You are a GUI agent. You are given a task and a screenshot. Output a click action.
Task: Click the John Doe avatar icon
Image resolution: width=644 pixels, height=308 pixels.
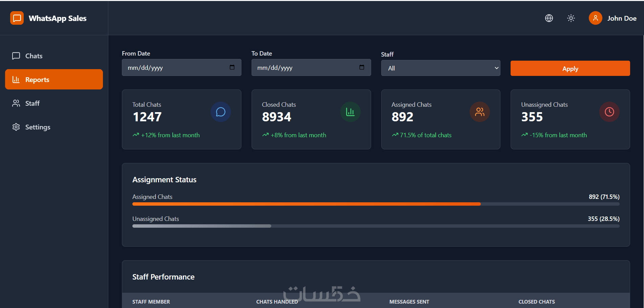point(595,18)
